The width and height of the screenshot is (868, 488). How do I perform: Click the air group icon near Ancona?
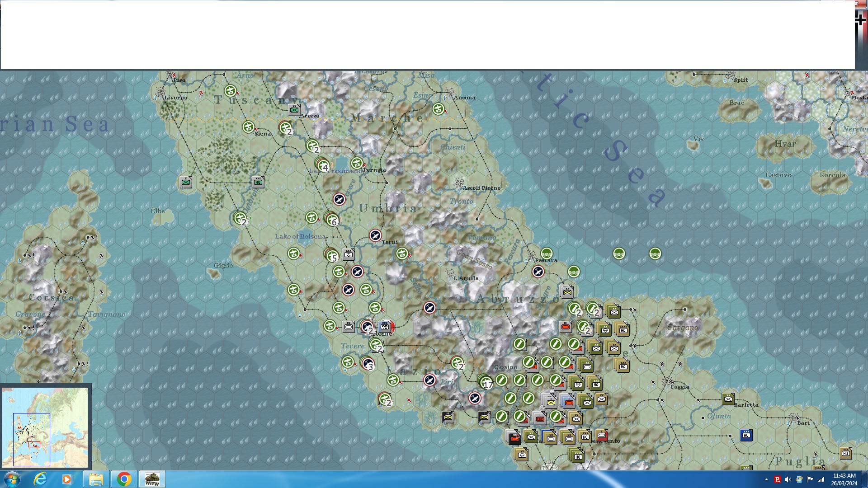click(x=438, y=109)
